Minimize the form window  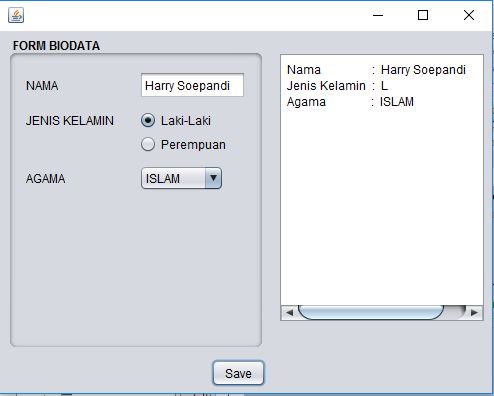pos(378,15)
